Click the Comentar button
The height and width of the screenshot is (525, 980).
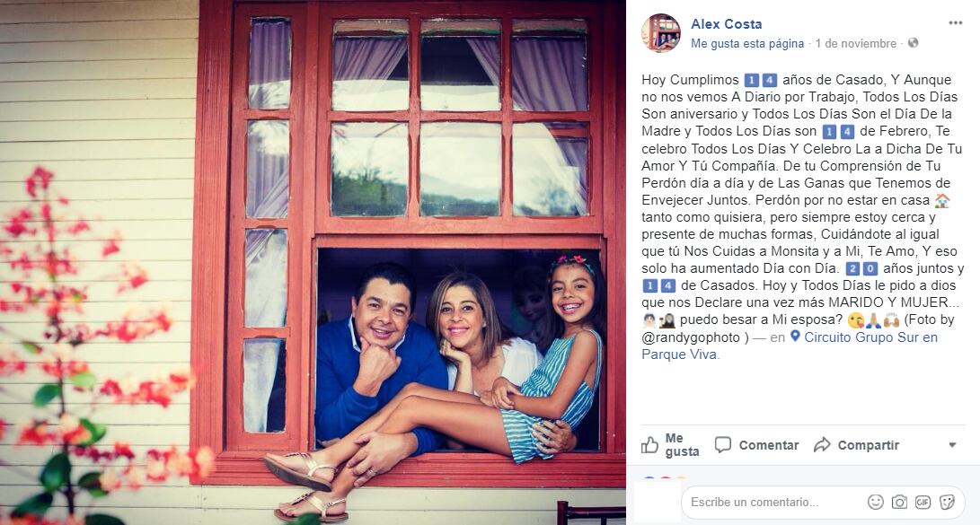tap(757, 445)
